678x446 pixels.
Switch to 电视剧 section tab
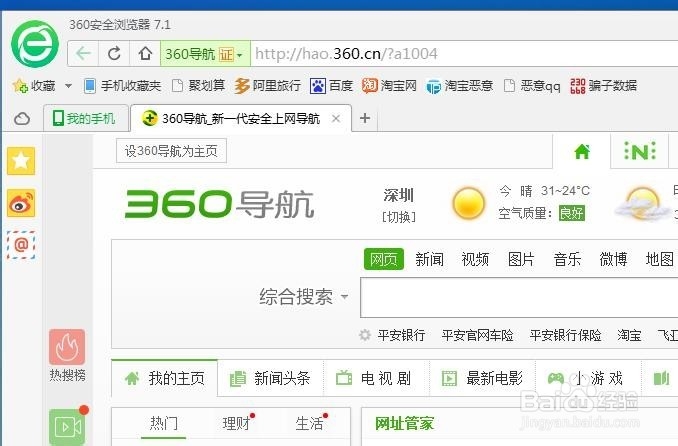375,379
